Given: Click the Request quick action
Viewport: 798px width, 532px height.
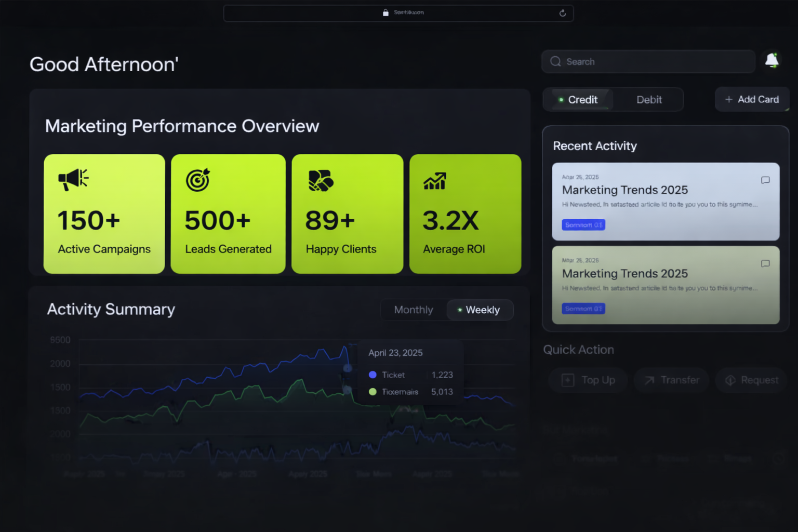Looking at the screenshot, I should [751, 380].
